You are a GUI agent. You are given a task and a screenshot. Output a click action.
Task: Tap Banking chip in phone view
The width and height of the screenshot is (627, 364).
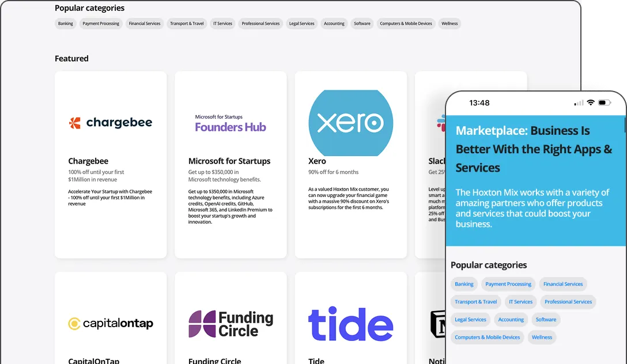464,284
